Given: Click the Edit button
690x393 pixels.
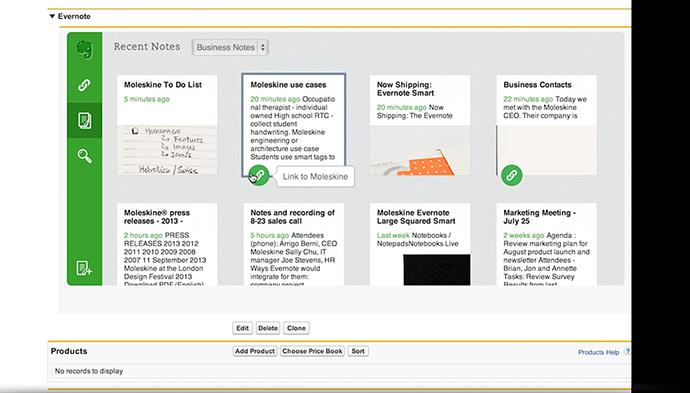Looking at the screenshot, I should (242, 328).
